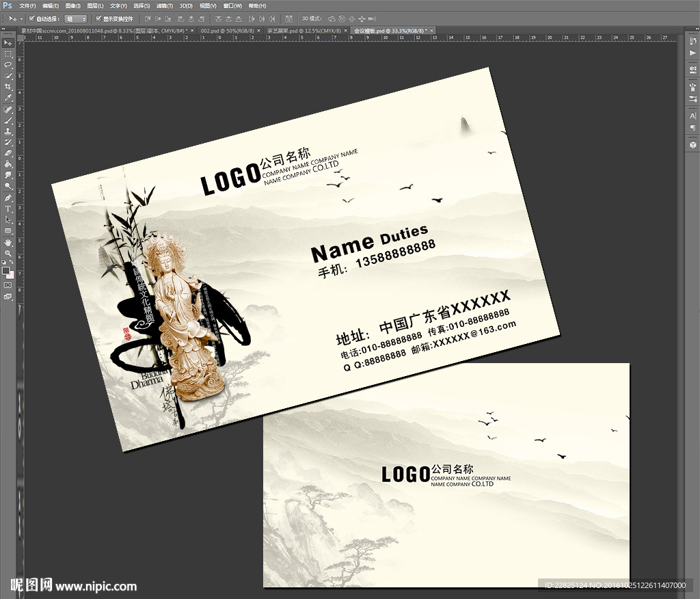The height and width of the screenshot is (599, 700).
Task: Select the Brush tool
Action: [x=8, y=120]
